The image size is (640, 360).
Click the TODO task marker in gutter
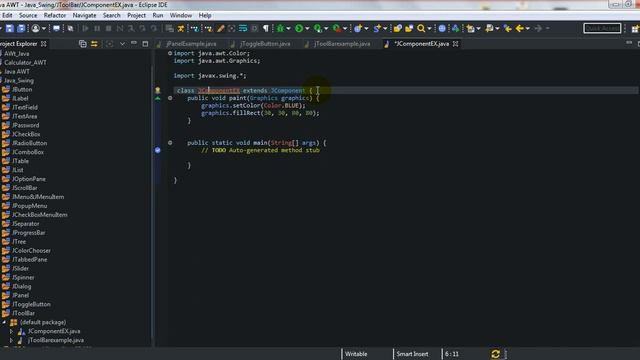(x=158, y=150)
